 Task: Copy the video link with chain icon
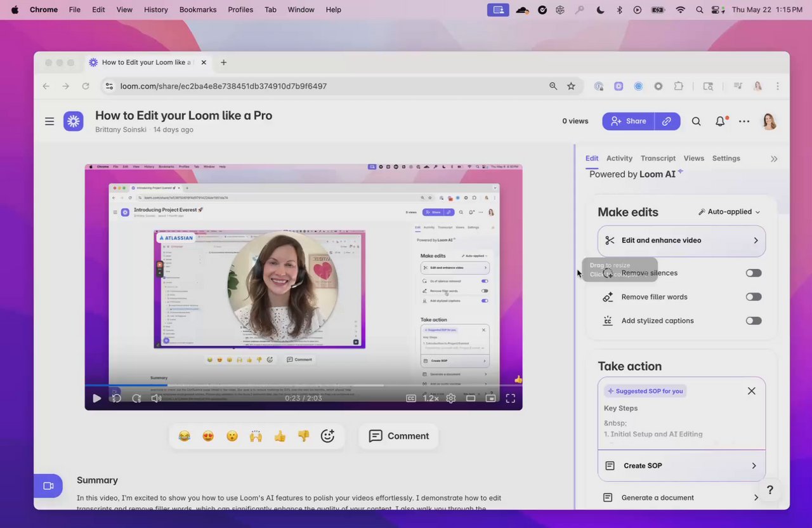click(x=667, y=121)
